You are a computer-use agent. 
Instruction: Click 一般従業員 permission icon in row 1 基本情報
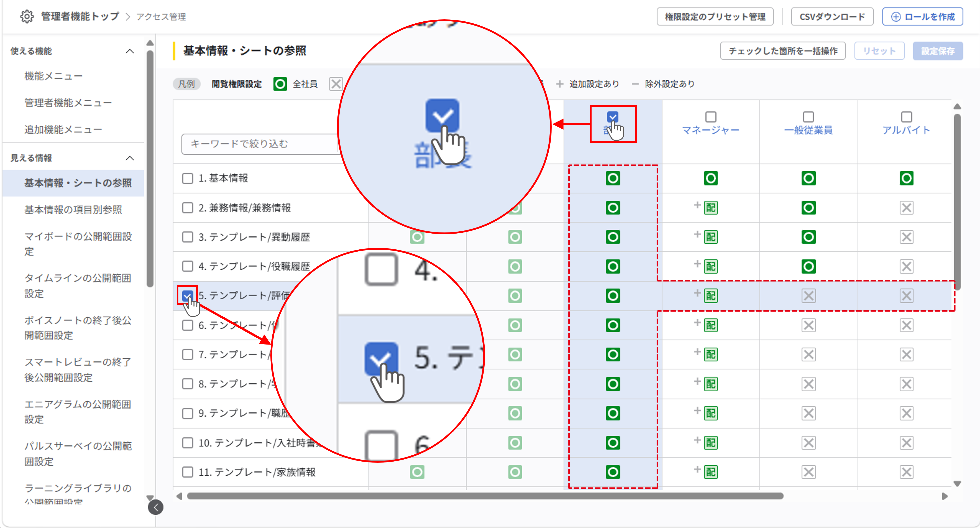click(808, 178)
